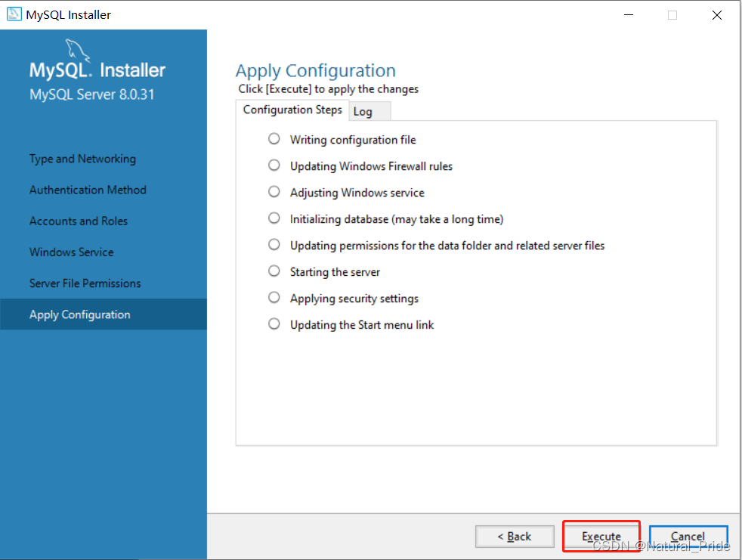Click the step indicator for Updating Windows Firewall rules
742x560 pixels.
pos(274,165)
